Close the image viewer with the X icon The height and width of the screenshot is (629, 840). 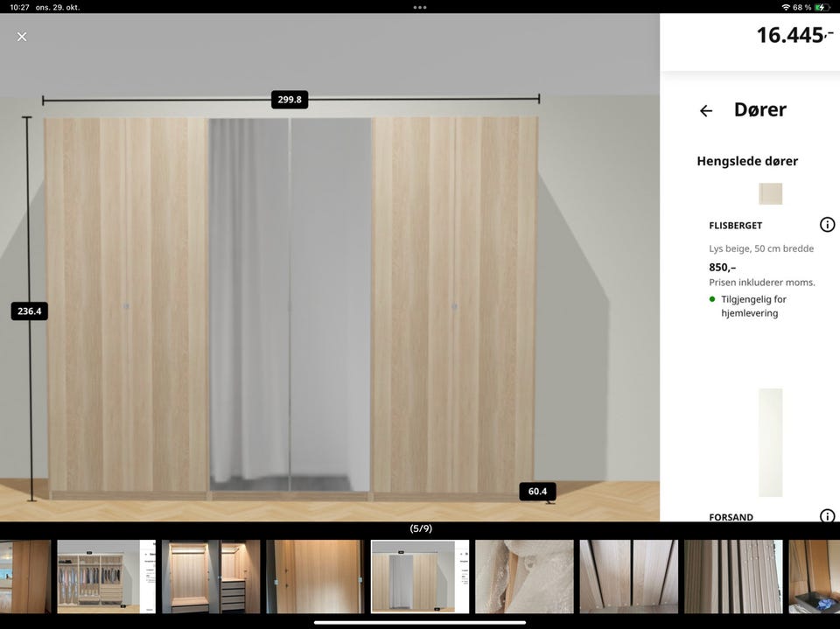[22, 37]
